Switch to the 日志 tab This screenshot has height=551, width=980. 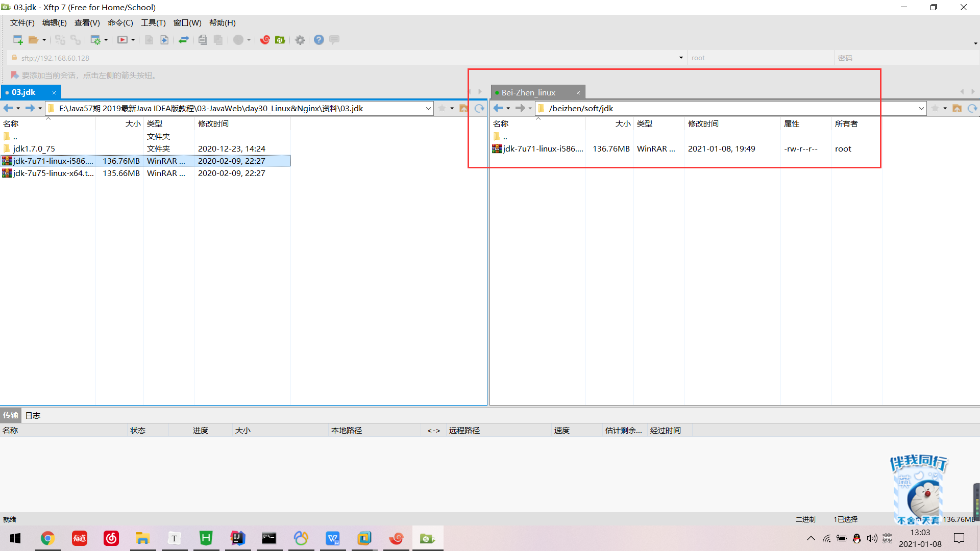coord(32,415)
